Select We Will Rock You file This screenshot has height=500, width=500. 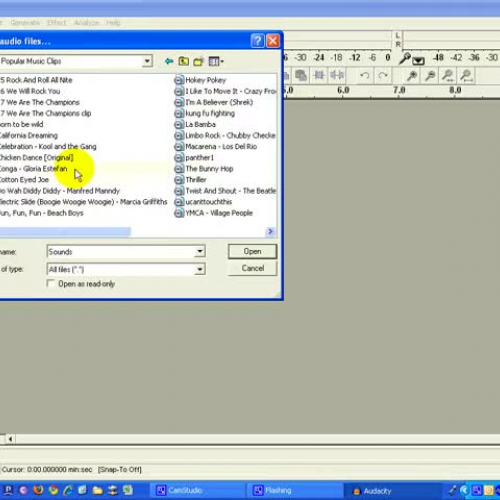(x=30, y=91)
